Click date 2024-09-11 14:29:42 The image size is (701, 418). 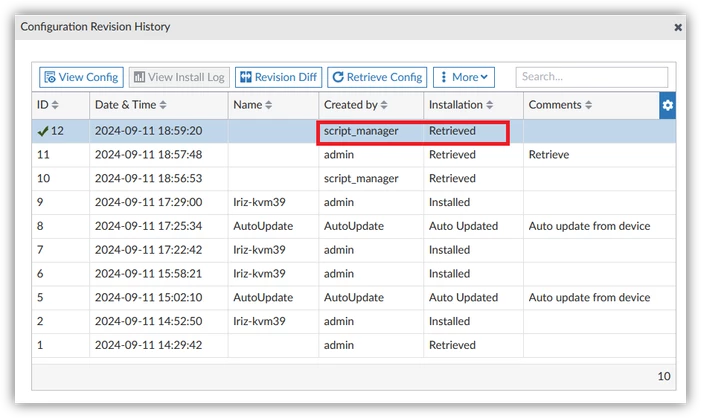[x=148, y=345]
